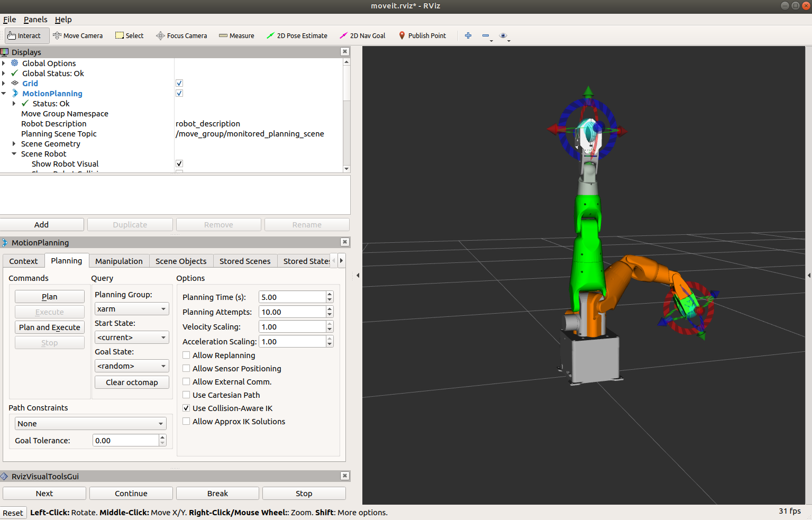Click the Displays panel monitor icon
Viewport: 812px width, 520px height.
(5, 52)
